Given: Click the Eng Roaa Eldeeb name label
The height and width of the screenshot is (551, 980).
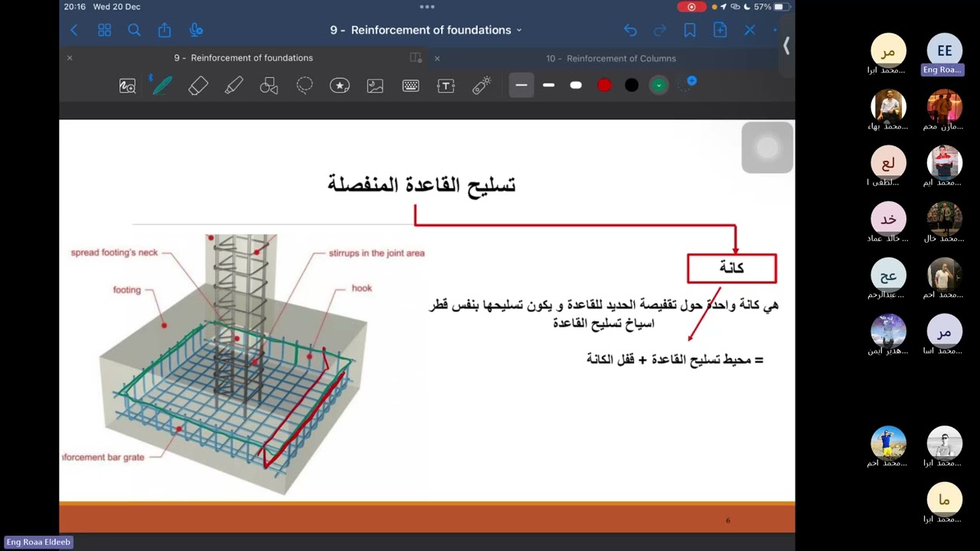Looking at the screenshot, I should [38, 542].
